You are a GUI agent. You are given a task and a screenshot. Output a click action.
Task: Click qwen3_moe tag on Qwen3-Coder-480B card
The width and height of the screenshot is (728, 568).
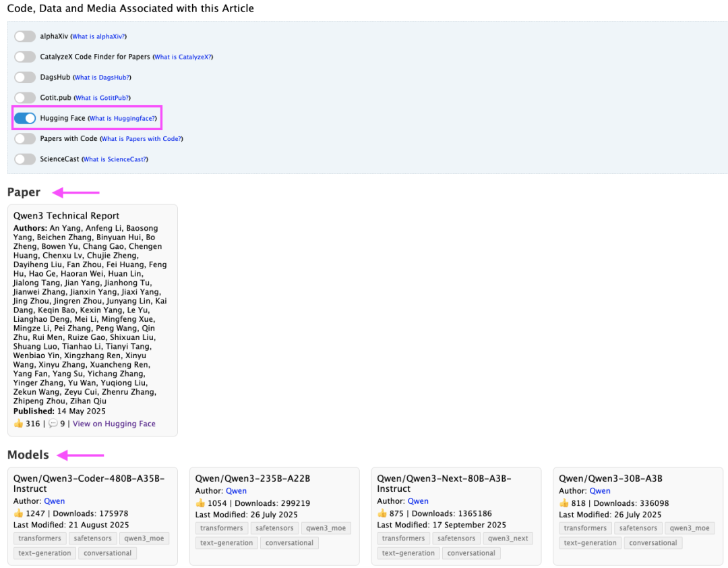pos(144,538)
